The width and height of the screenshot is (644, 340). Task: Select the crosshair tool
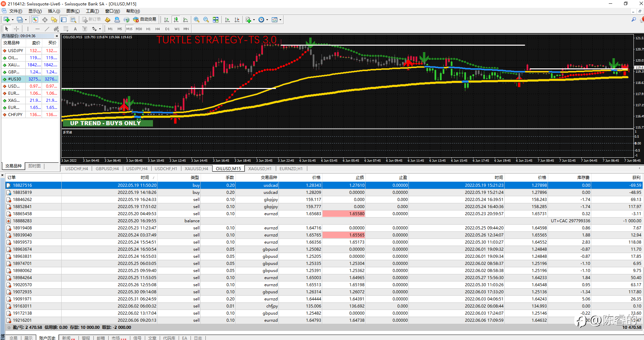[x=16, y=29]
